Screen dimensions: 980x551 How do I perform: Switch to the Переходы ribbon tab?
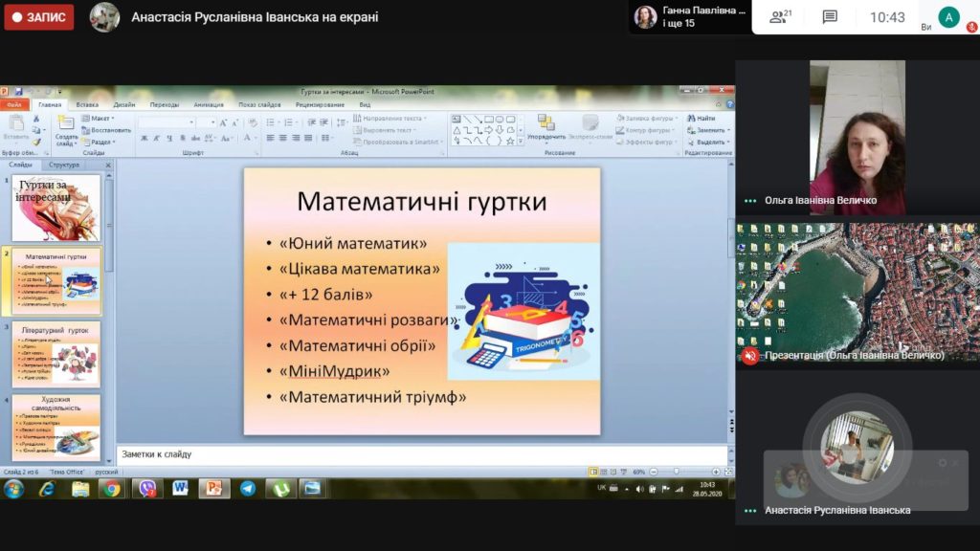(x=165, y=105)
